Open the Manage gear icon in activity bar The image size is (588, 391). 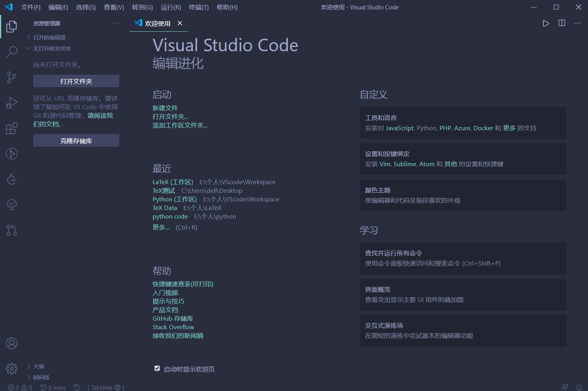click(12, 368)
